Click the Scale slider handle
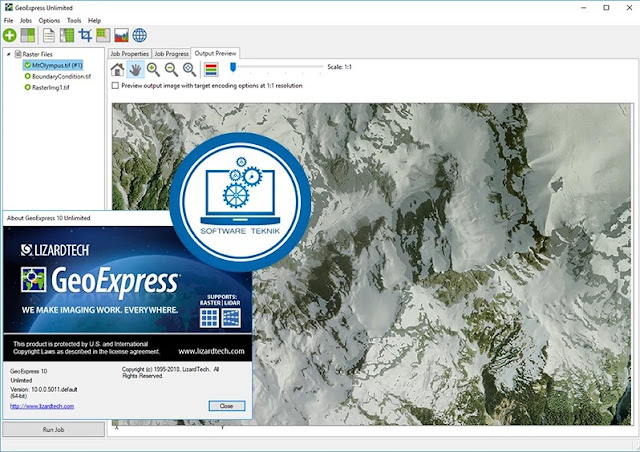This screenshot has width=640, height=452. 233,67
